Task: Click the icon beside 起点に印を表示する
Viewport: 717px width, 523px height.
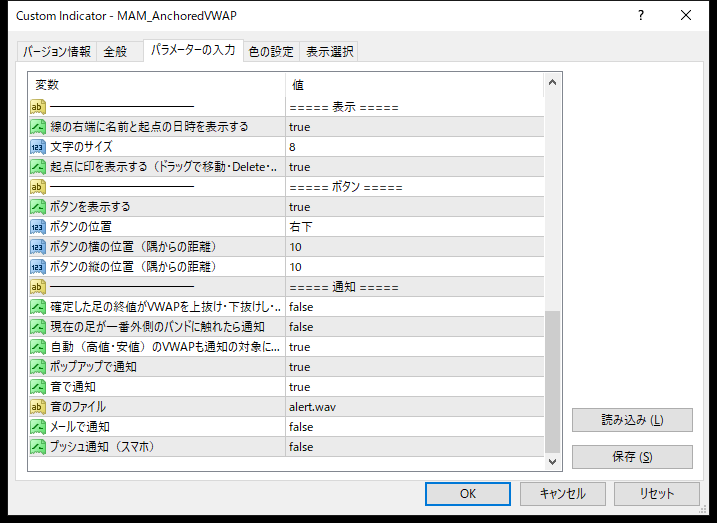Action: [38, 167]
